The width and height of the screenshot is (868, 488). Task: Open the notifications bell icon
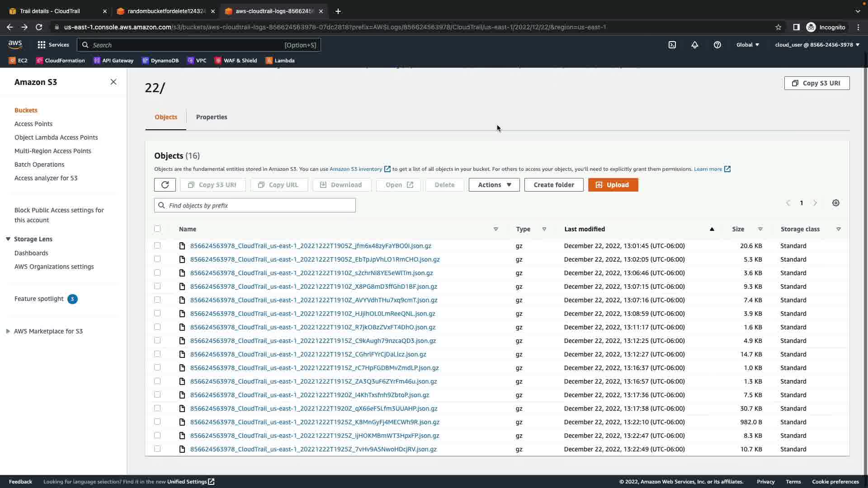(x=695, y=45)
